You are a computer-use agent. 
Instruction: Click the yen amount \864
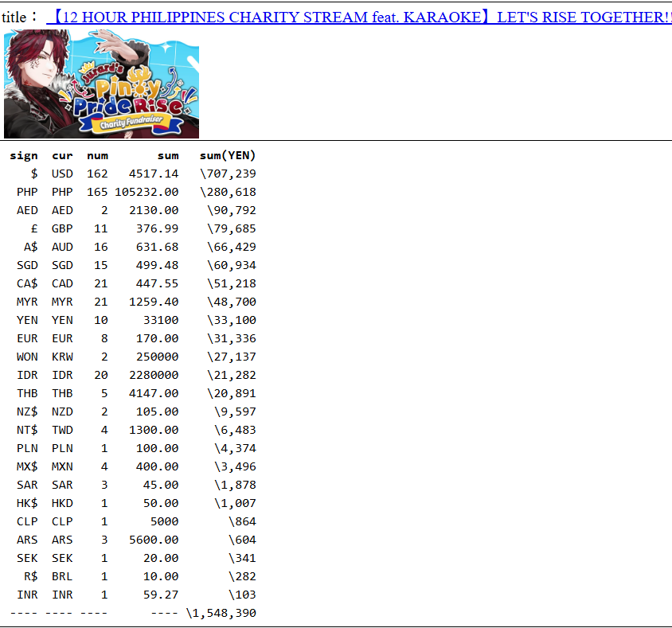click(x=242, y=522)
